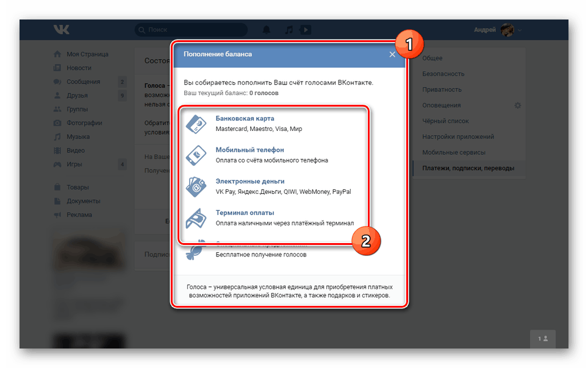Open the music note icon in header
Viewport: 588px width, 368px height.
[x=289, y=30]
